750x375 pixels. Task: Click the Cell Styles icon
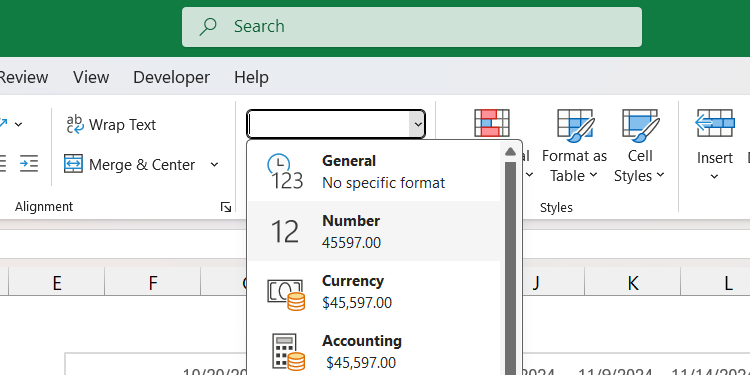640,125
